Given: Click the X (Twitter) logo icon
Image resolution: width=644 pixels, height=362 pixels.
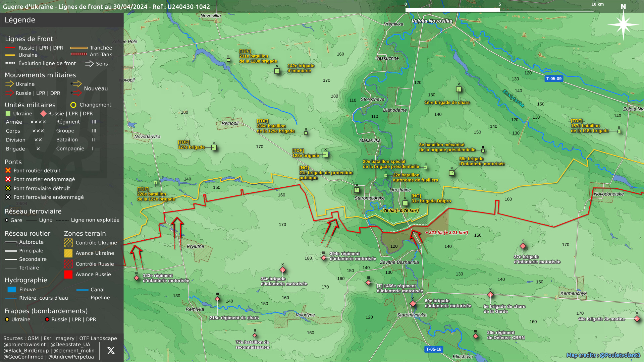Looking at the screenshot, I should coord(111,350).
